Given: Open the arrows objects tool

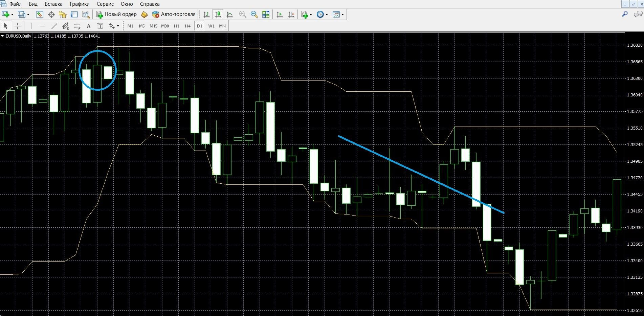Looking at the screenshot, I should click(112, 26).
